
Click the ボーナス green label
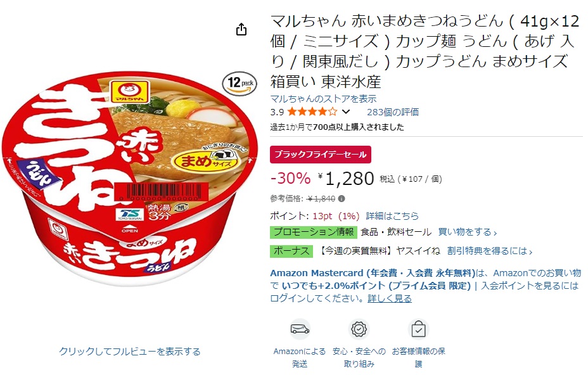292,251
